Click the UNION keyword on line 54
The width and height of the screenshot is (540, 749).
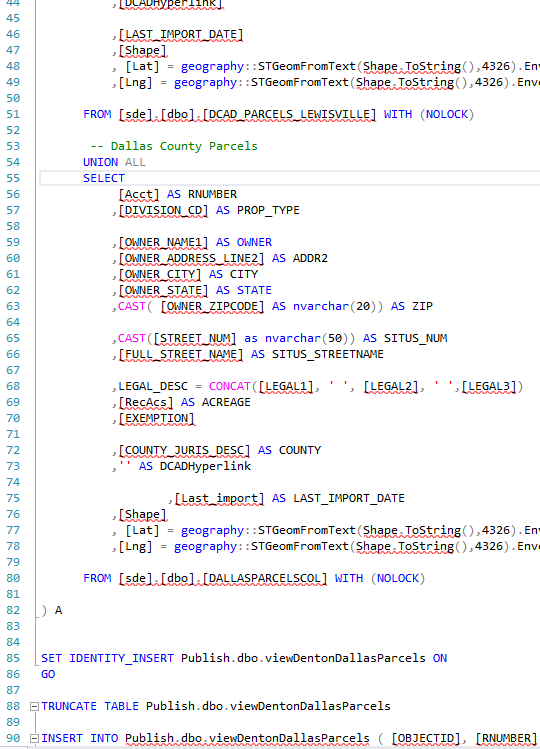[x=100, y=162]
